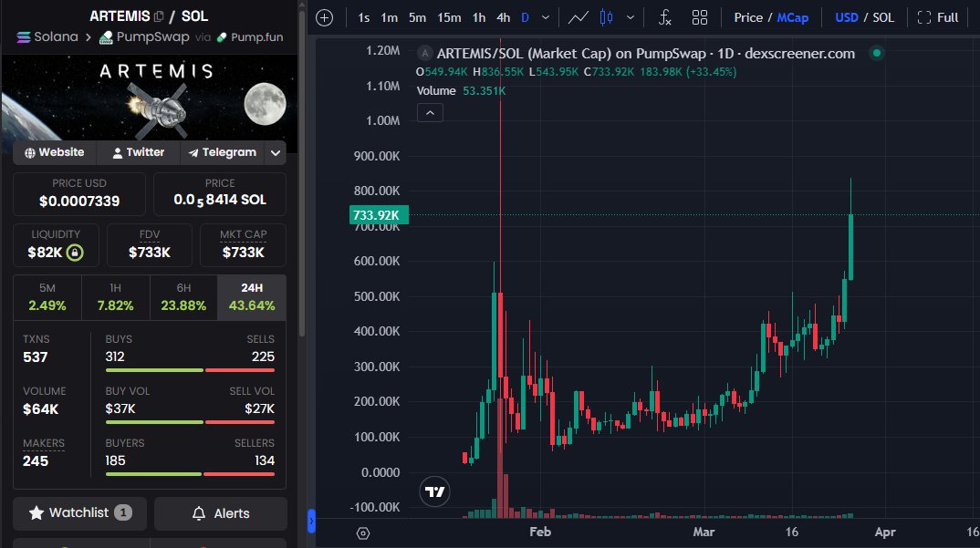Viewport: 980px width, 548px height.
Task: Click the VOLUME $64K value
Action: tap(41, 409)
